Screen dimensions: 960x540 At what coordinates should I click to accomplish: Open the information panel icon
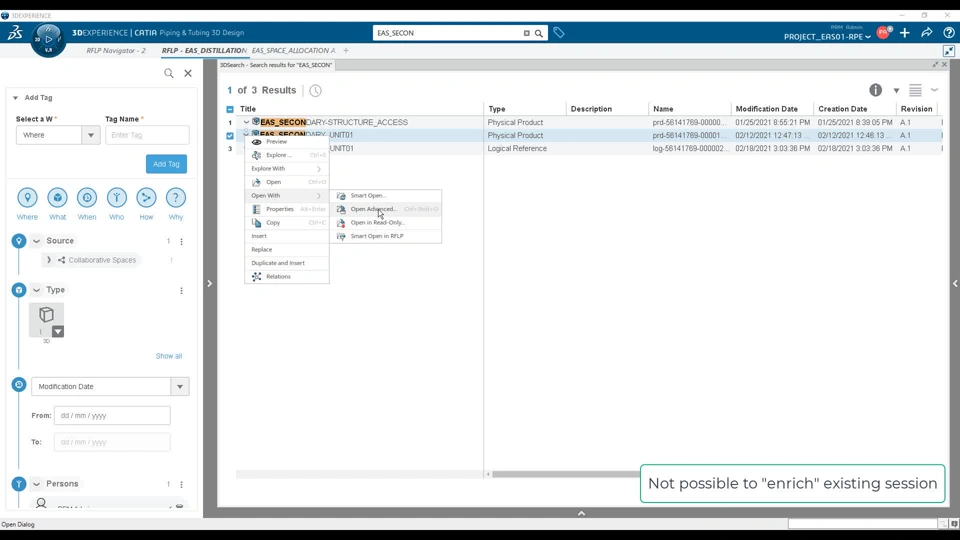(x=876, y=90)
